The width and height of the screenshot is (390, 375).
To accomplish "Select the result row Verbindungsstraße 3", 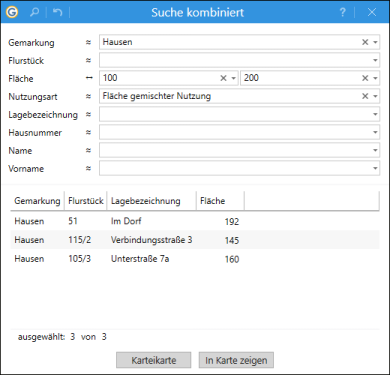I will point(195,240).
